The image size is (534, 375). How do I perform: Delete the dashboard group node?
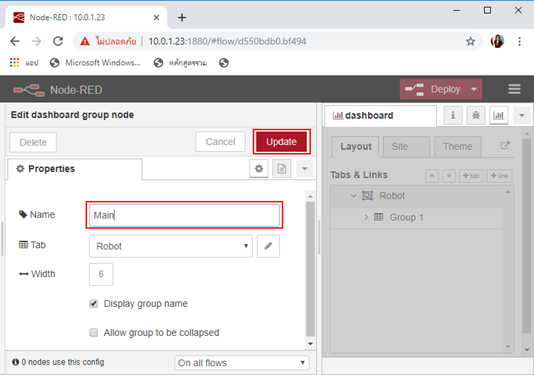click(x=33, y=142)
